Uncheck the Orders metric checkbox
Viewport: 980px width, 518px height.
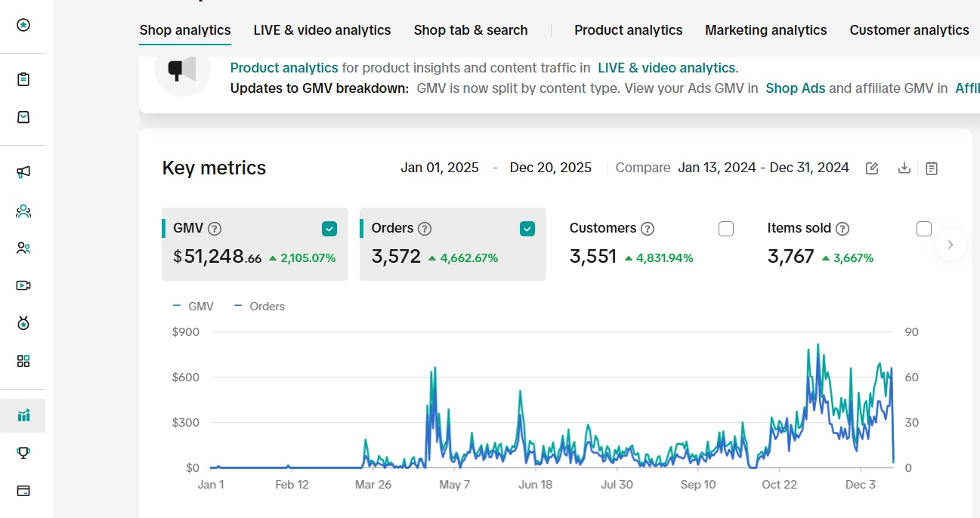[527, 229]
